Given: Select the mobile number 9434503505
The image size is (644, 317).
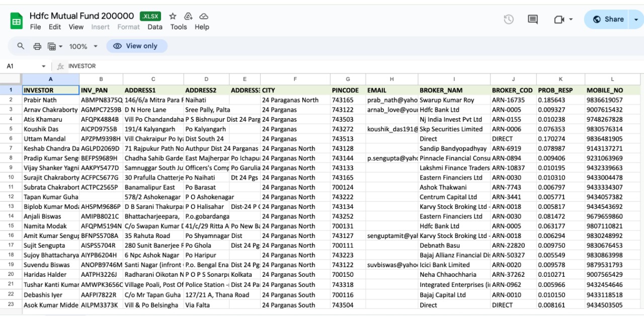Looking at the screenshot, I should (613, 305).
